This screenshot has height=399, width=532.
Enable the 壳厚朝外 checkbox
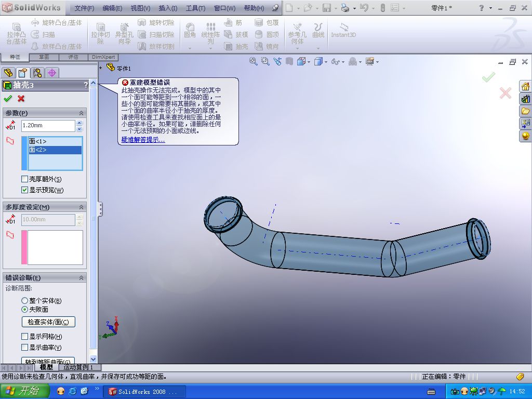[x=24, y=179]
